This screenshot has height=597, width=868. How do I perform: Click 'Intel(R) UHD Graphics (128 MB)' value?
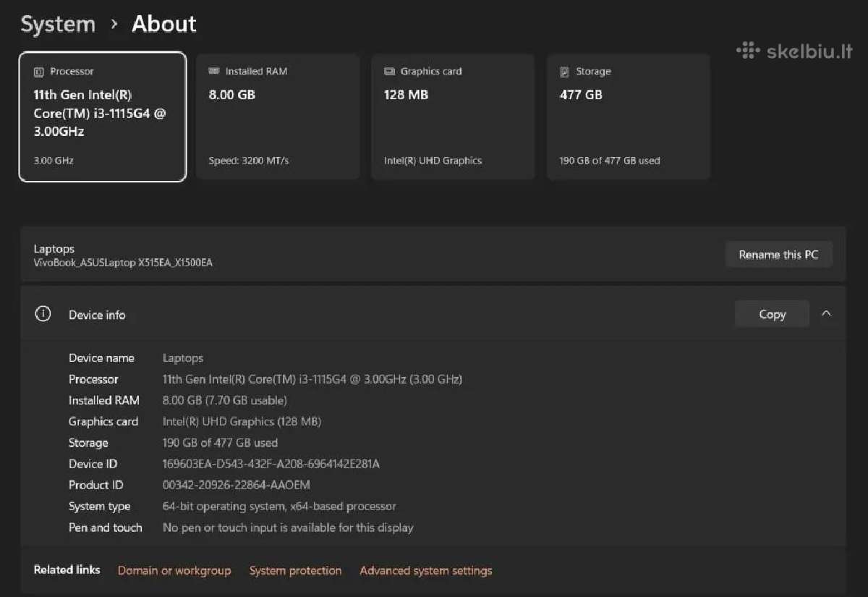pos(242,421)
